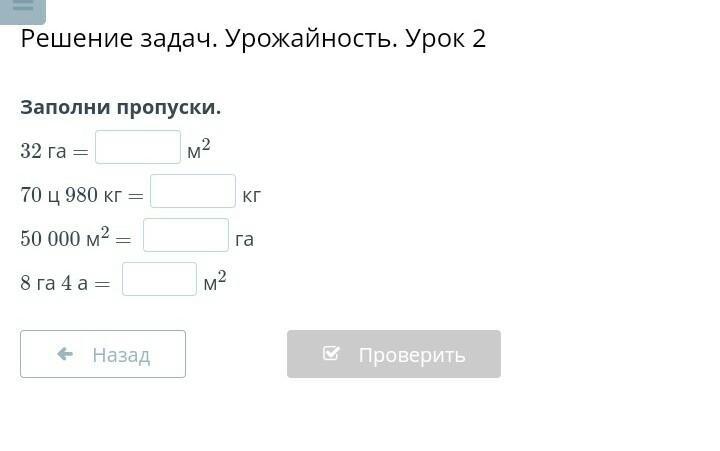
Task: Click the "50 000 м² =" expression text
Action: [76, 239]
